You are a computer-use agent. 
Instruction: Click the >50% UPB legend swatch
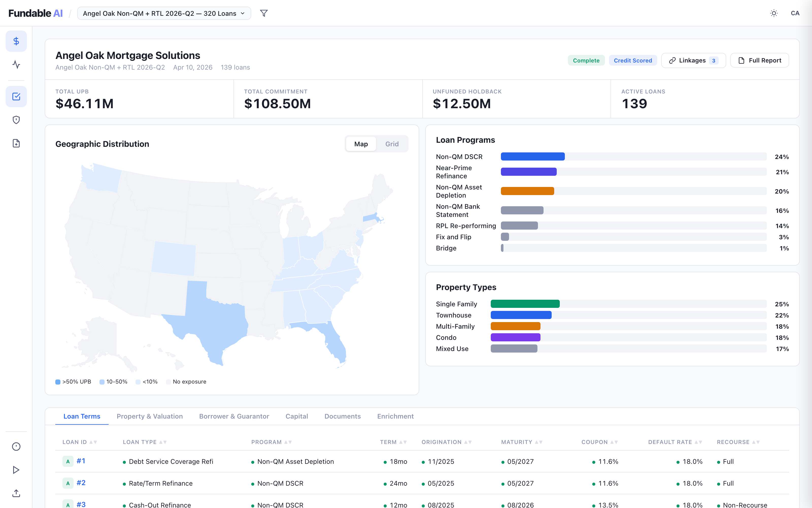58,382
